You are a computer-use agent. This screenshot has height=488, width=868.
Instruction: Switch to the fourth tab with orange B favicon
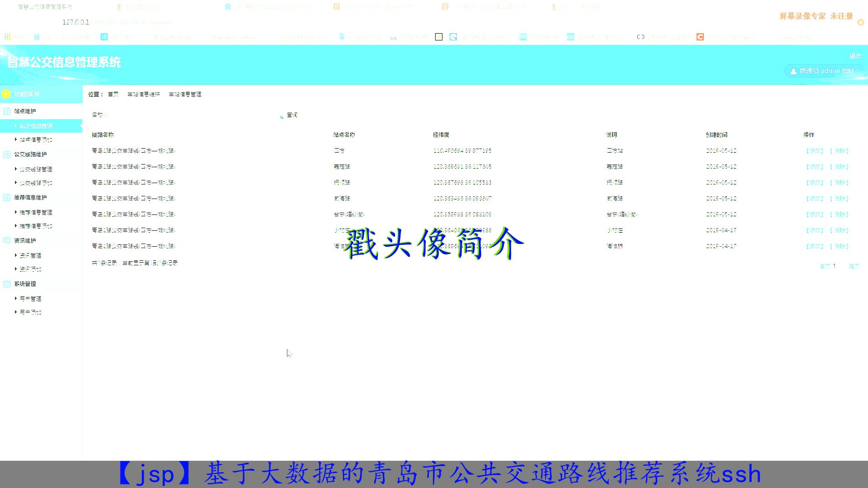tap(377, 7)
